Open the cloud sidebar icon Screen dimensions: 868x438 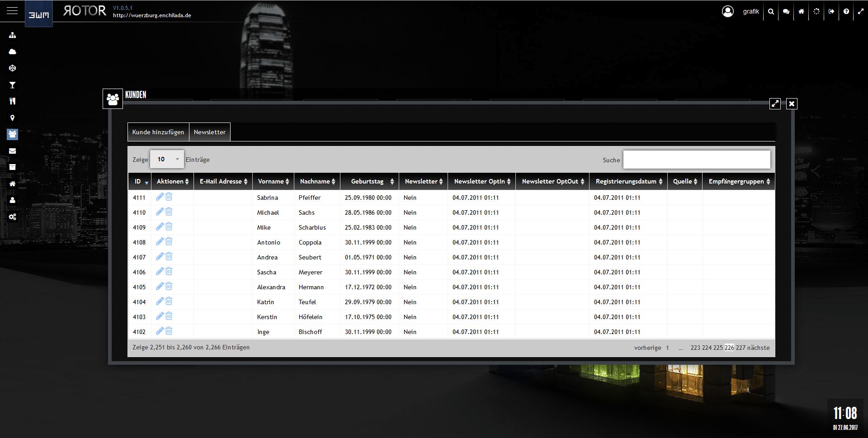(x=12, y=52)
